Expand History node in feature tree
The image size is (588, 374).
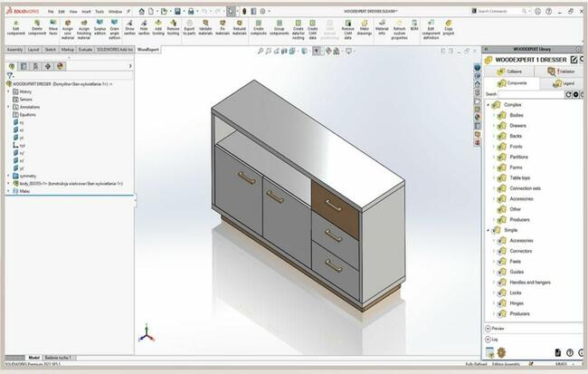click(9, 91)
